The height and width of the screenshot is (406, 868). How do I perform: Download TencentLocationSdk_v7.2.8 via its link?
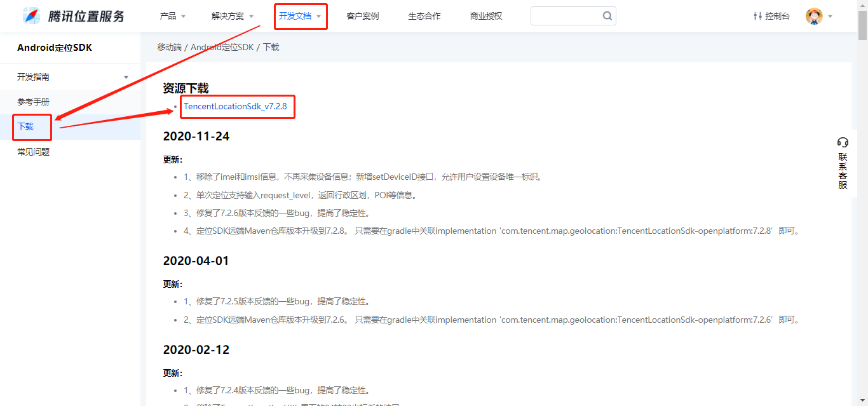click(x=236, y=106)
